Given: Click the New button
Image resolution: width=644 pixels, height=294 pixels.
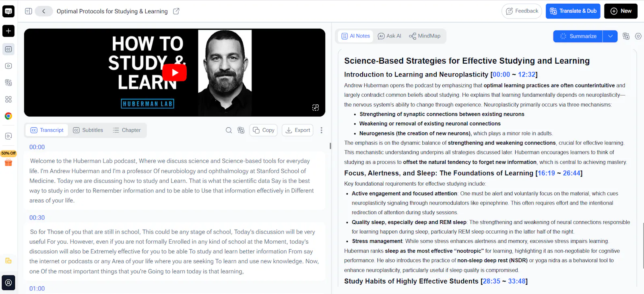Looking at the screenshot, I should click(x=621, y=11).
